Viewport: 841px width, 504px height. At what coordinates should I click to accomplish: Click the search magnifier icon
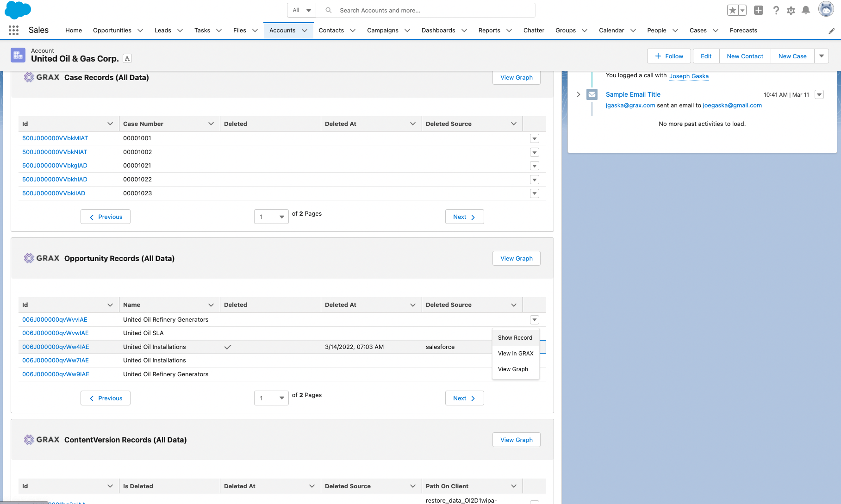pos(329,10)
